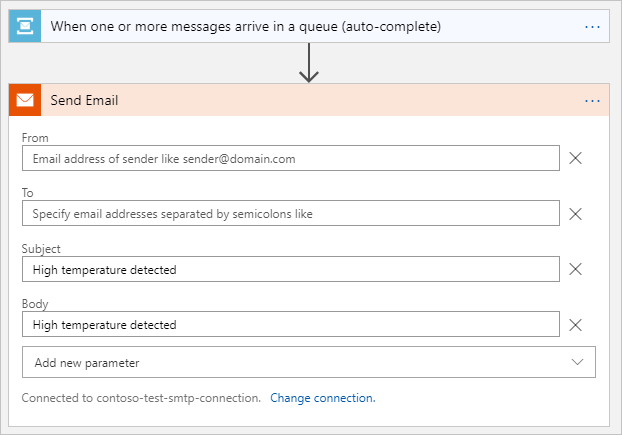This screenshot has height=435, width=622.
Task: Click the Send Email envelope icon
Action: coord(25,100)
